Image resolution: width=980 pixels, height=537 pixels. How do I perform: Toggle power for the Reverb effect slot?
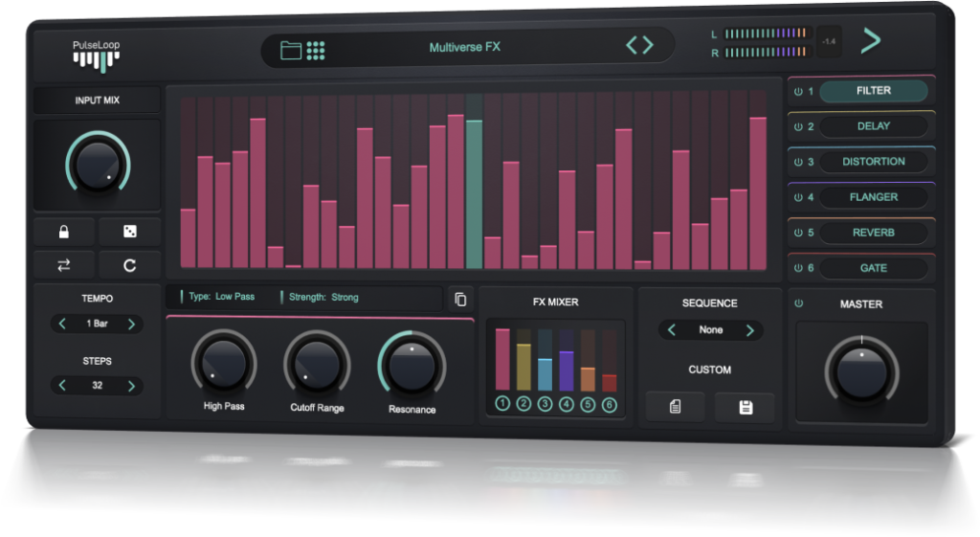pyautogui.click(x=799, y=233)
